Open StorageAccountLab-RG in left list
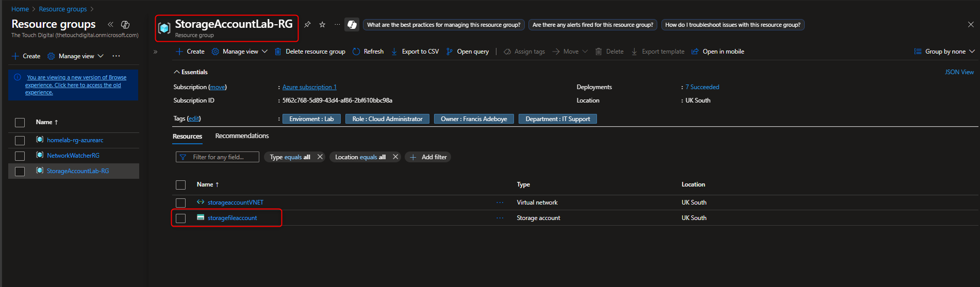980x287 pixels. pos(78,171)
